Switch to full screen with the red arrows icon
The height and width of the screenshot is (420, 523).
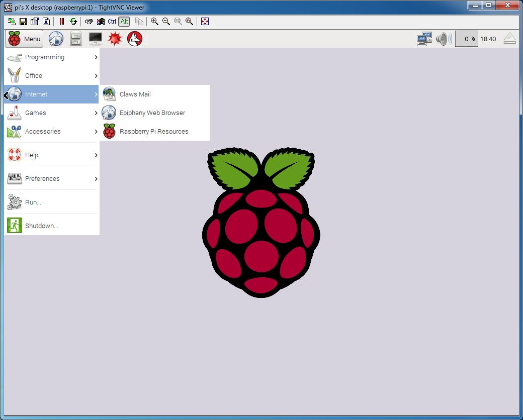(x=205, y=22)
